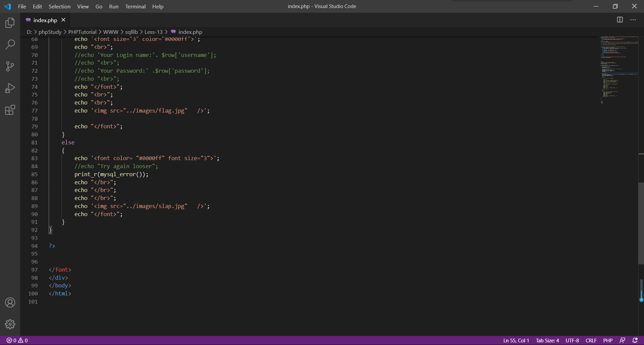Viewport: 644px width, 345px height.
Task: Click the vertical scrollbar slider
Action: (641, 223)
